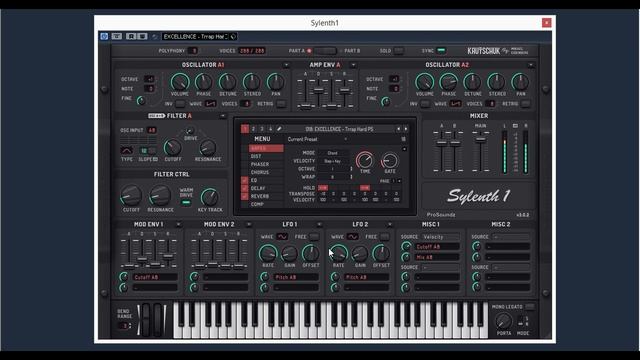
Task: Open Amp Env A section dropdown arrow
Action: [x=353, y=65]
